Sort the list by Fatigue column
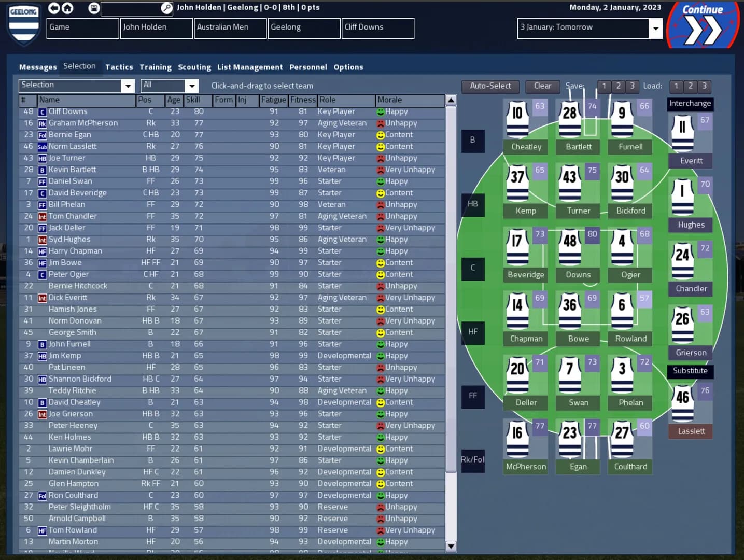Screen dimensions: 744x560 [273, 100]
